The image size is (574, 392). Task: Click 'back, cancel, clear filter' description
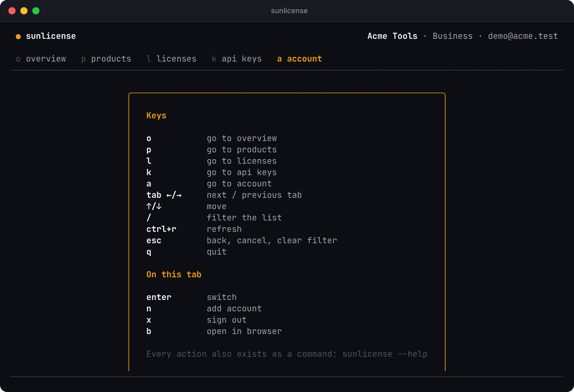272,241
